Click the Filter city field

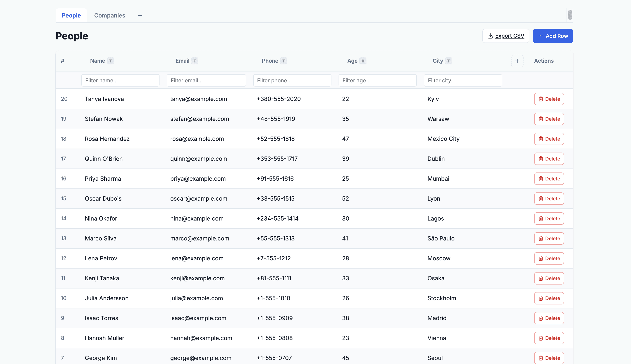coord(463,81)
